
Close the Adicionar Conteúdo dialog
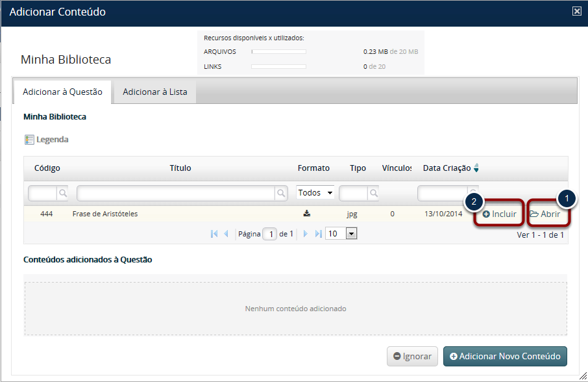[x=576, y=11]
